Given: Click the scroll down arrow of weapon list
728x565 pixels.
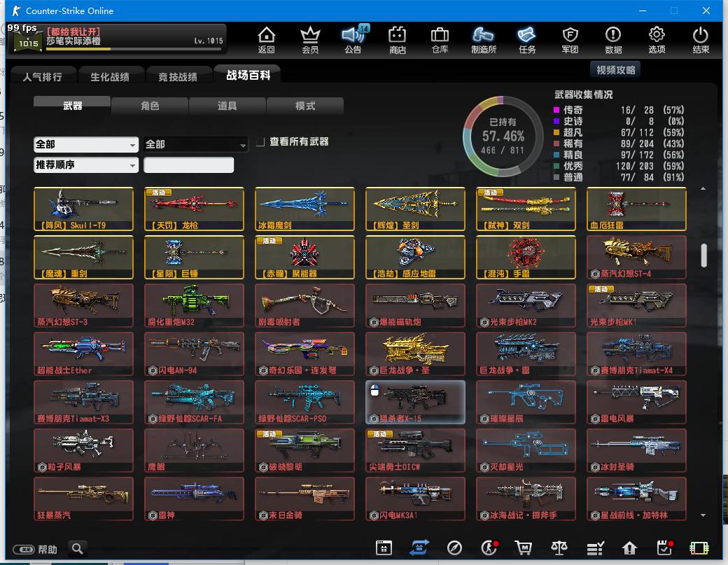Looking at the screenshot, I should 703,515.
